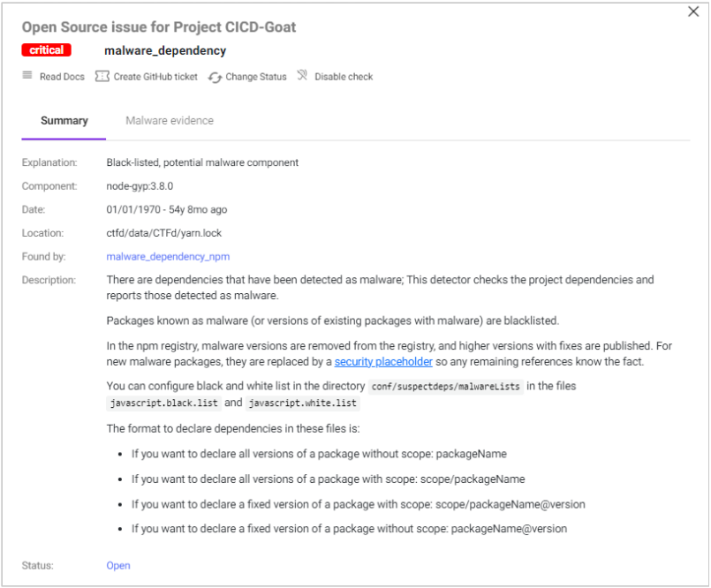Click the red critical severity badge
The image size is (711, 588).
click(x=47, y=50)
